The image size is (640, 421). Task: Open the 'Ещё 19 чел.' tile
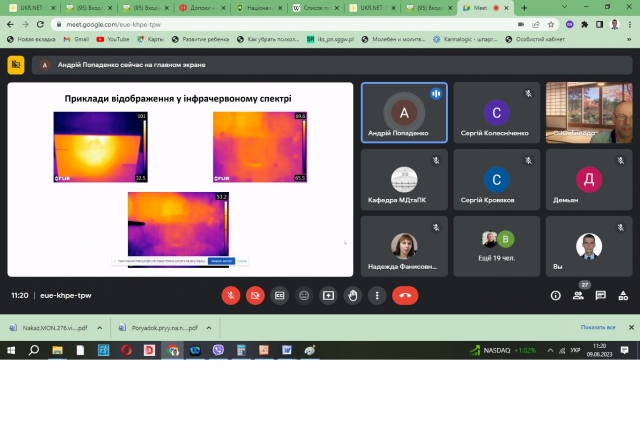[x=495, y=245]
